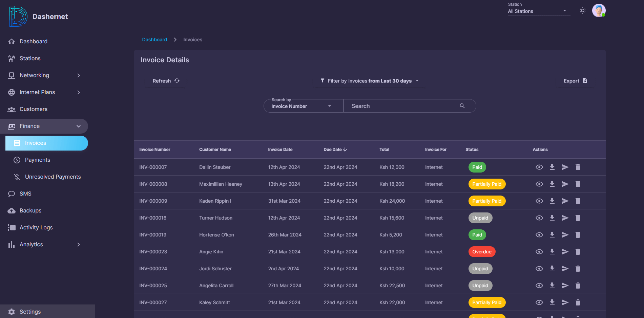Click the search magnifier icon
The width and height of the screenshot is (644, 318).
click(462, 106)
